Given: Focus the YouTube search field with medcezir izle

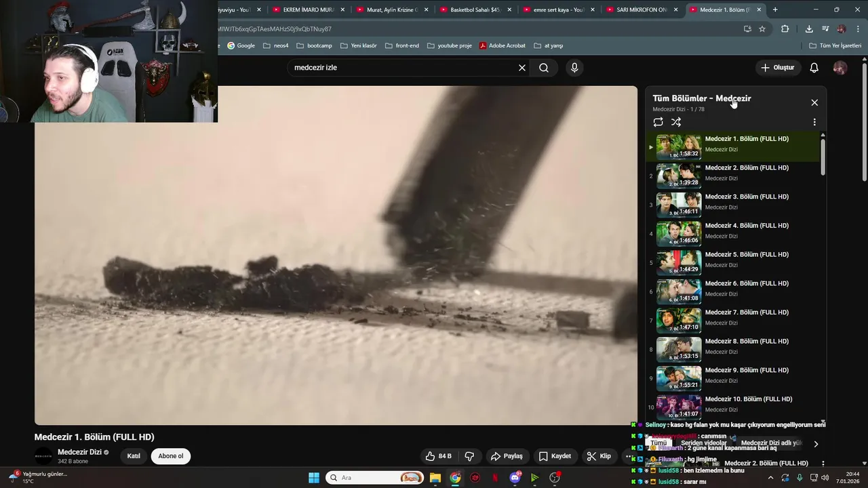Looking at the screenshot, I should point(403,68).
